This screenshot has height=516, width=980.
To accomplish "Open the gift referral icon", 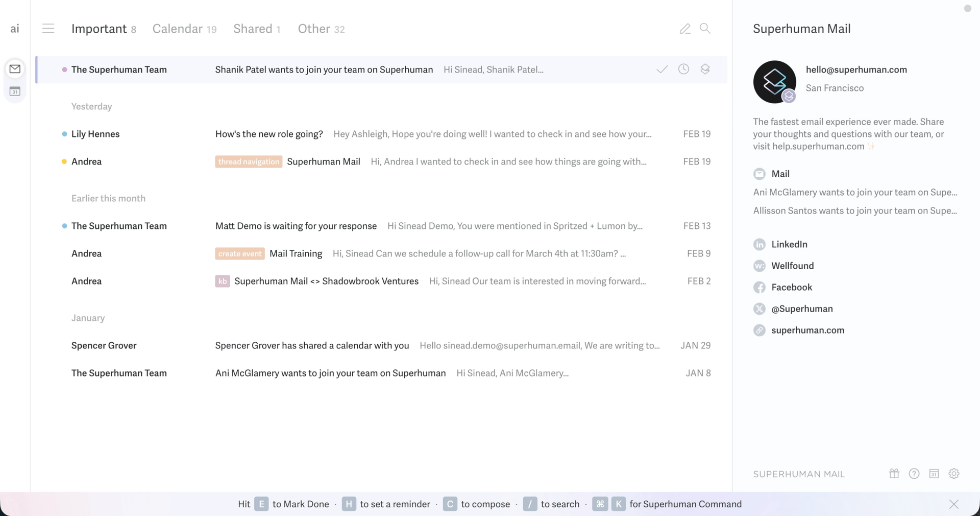I will pyautogui.click(x=894, y=474).
